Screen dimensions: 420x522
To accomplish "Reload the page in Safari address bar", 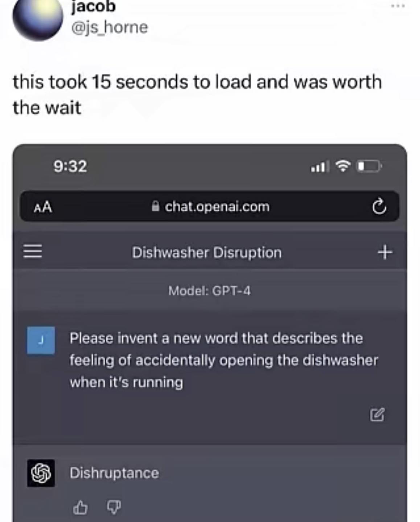I will coord(379,207).
